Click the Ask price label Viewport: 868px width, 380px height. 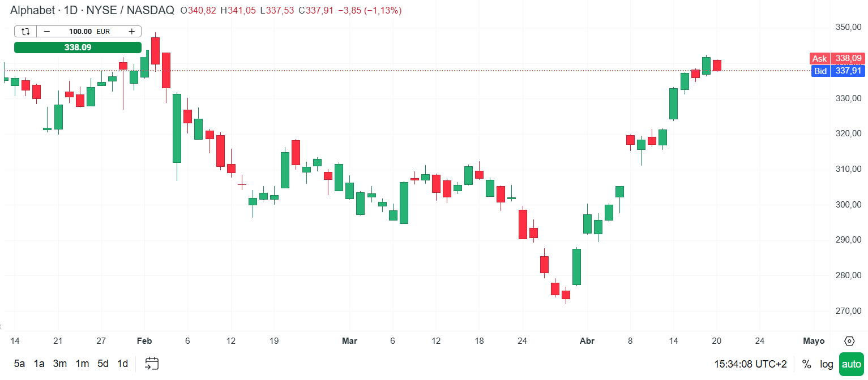pyautogui.click(x=819, y=58)
